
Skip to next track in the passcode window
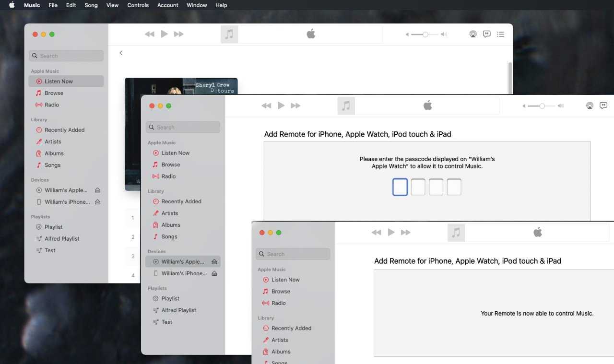(295, 106)
